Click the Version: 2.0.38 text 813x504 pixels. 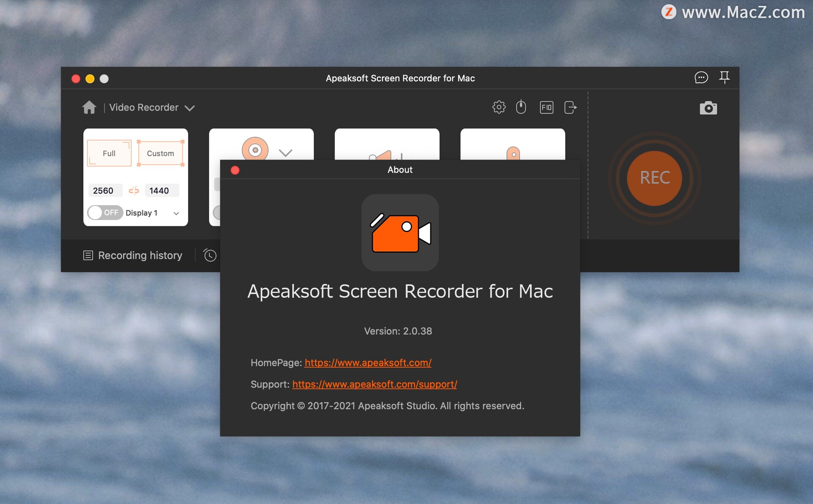398,331
